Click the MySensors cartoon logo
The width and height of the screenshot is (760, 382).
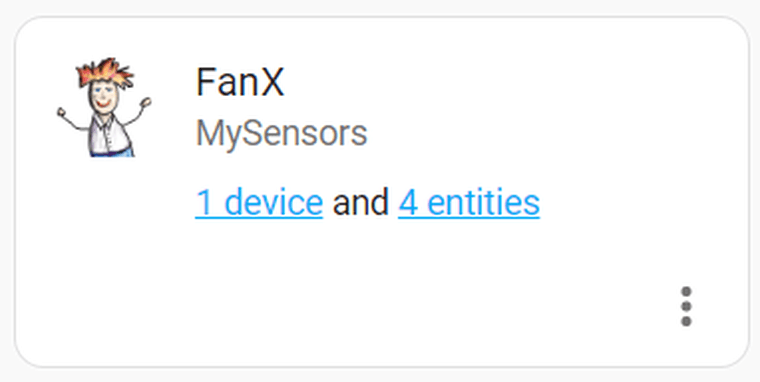[104, 108]
